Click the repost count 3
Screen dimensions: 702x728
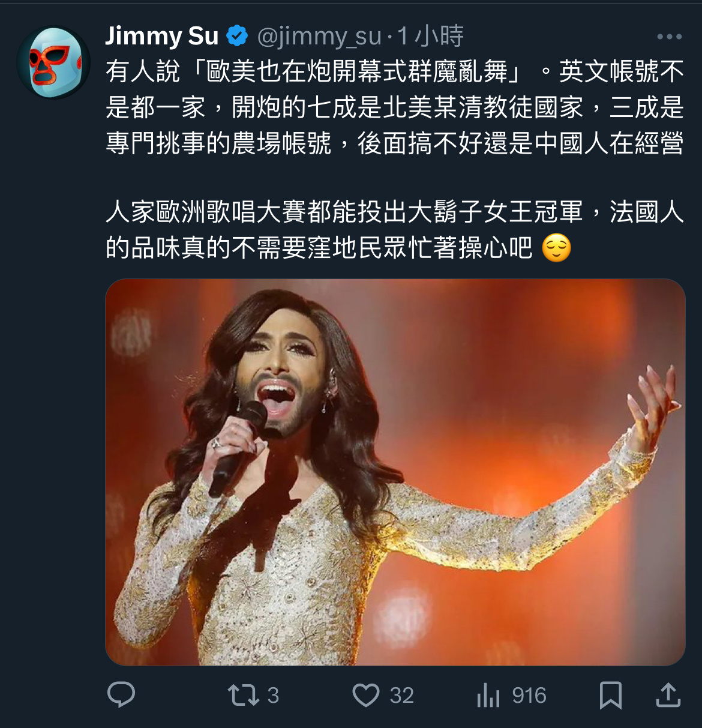(x=273, y=695)
